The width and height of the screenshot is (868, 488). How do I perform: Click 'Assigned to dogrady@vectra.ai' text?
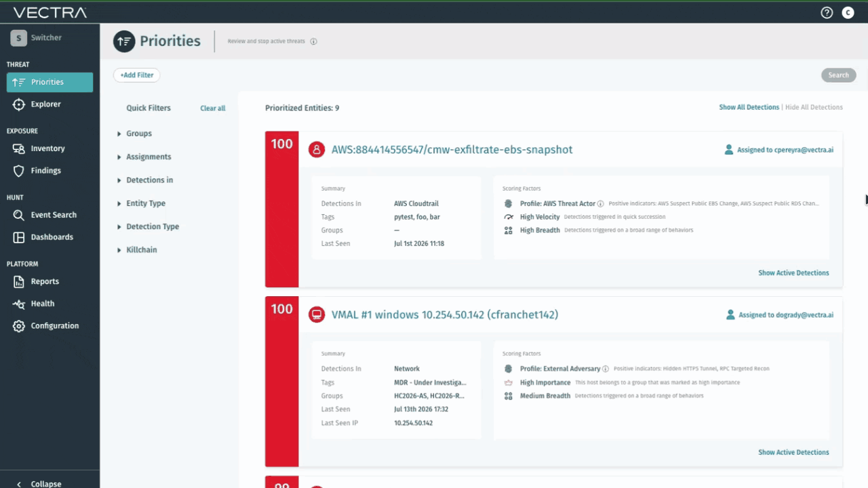click(x=786, y=314)
